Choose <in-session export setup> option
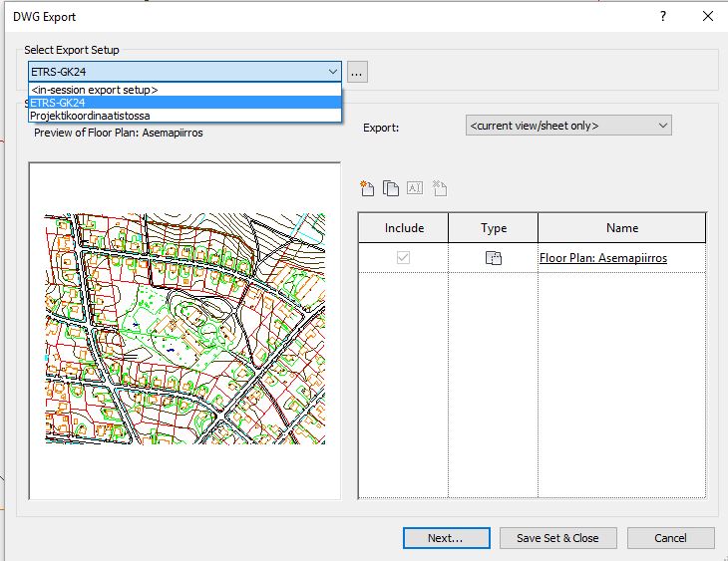The width and height of the screenshot is (728, 561). (184, 90)
